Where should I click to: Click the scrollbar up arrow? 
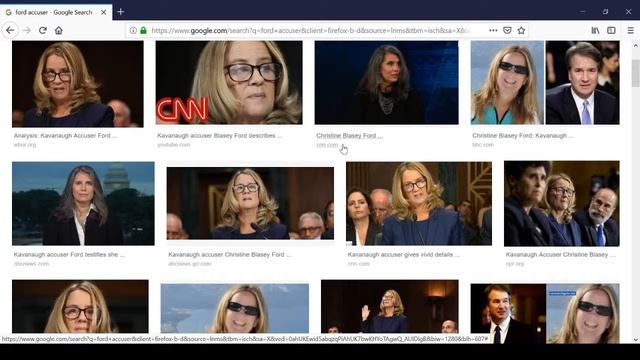pyautogui.click(x=636, y=46)
